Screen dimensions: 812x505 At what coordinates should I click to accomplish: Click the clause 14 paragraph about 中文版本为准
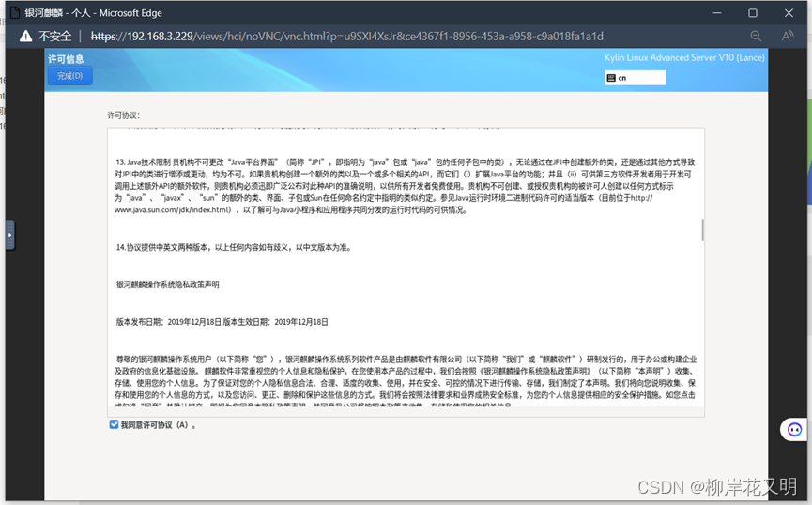click(234, 247)
